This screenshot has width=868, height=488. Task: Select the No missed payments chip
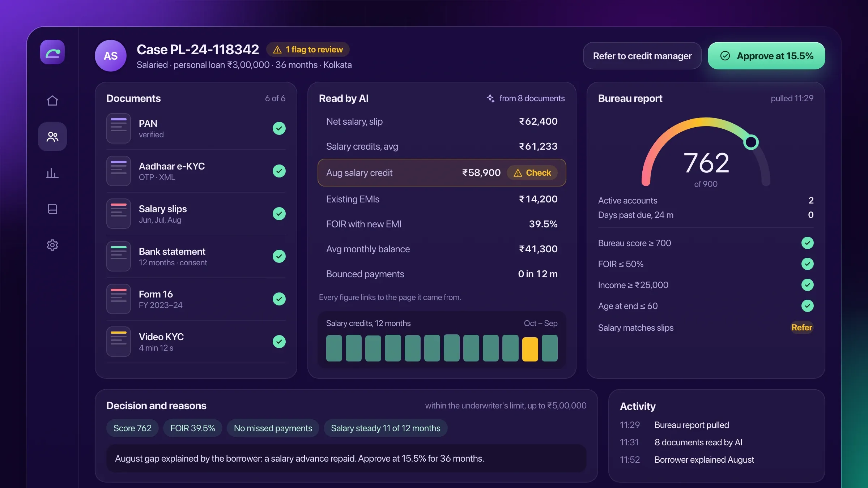click(x=273, y=428)
